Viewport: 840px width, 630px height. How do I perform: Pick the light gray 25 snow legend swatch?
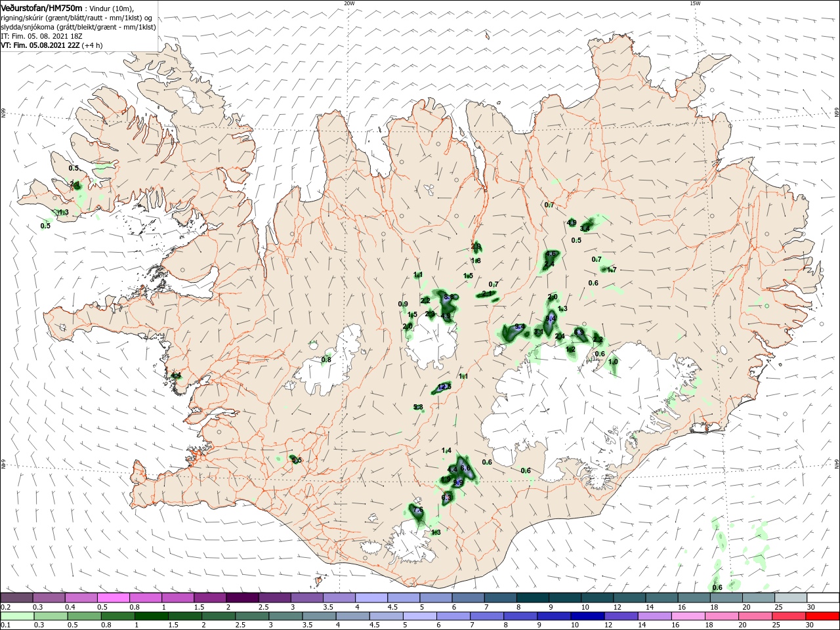pos(790,597)
